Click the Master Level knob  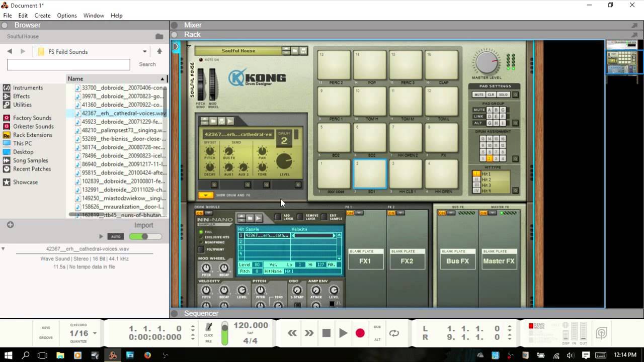(x=486, y=62)
